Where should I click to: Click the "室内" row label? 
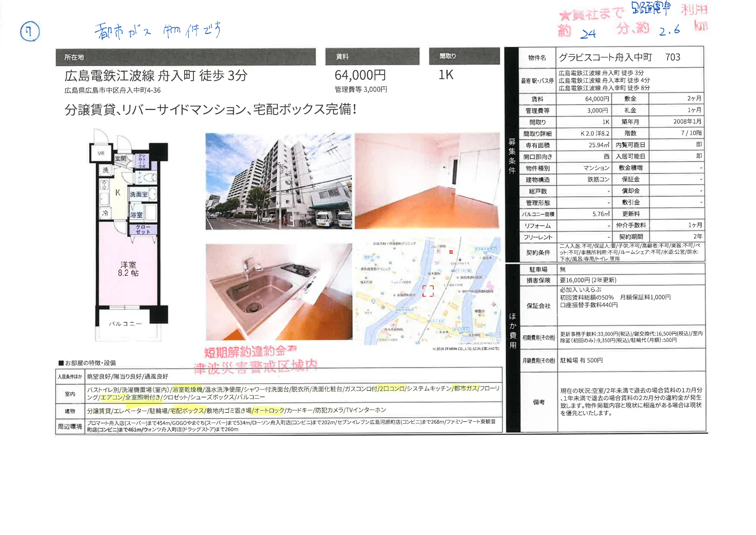coord(70,394)
